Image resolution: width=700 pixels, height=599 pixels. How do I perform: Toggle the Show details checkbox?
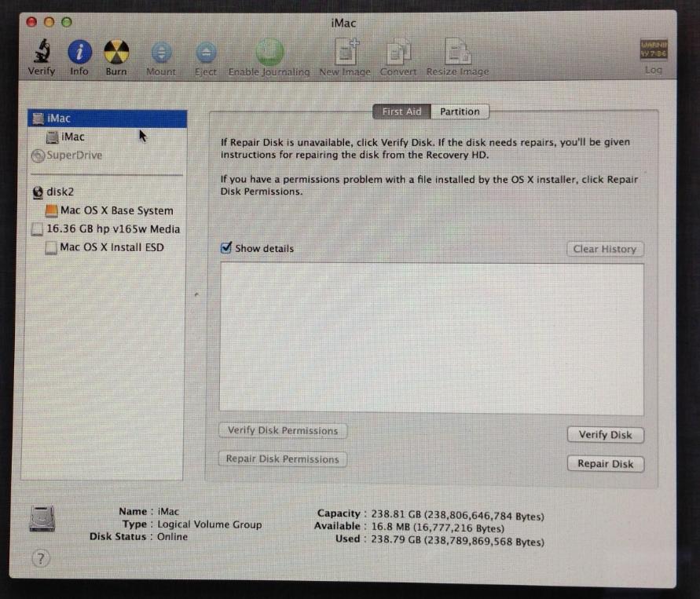pyautogui.click(x=226, y=247)
